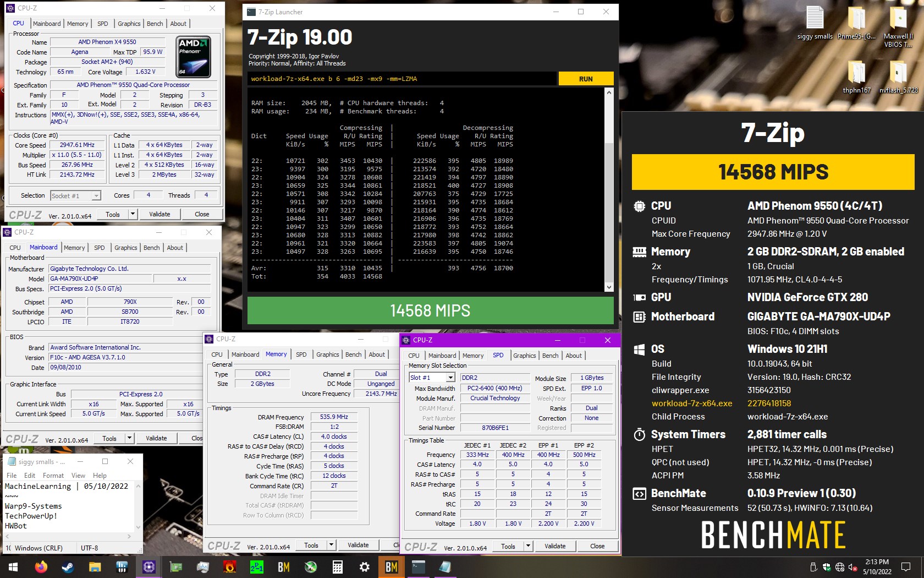Open Tools dropdown arrow in CPU-Z CPU window
Viewport: 924px width, 578px height.
[133, 214]
